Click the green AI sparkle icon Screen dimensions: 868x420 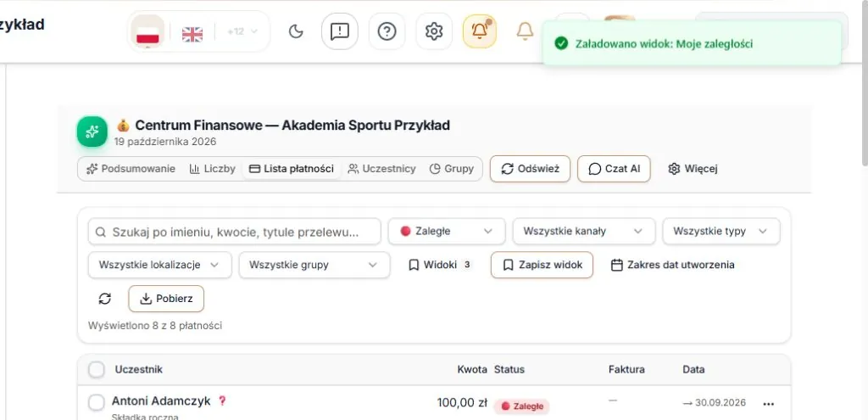92,132
